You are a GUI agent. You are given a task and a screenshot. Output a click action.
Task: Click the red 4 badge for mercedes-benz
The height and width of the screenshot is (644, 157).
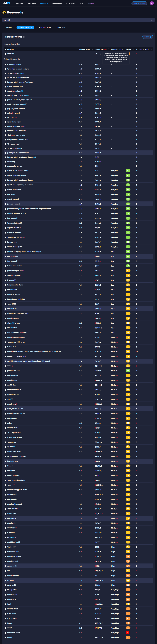[128, 632]
